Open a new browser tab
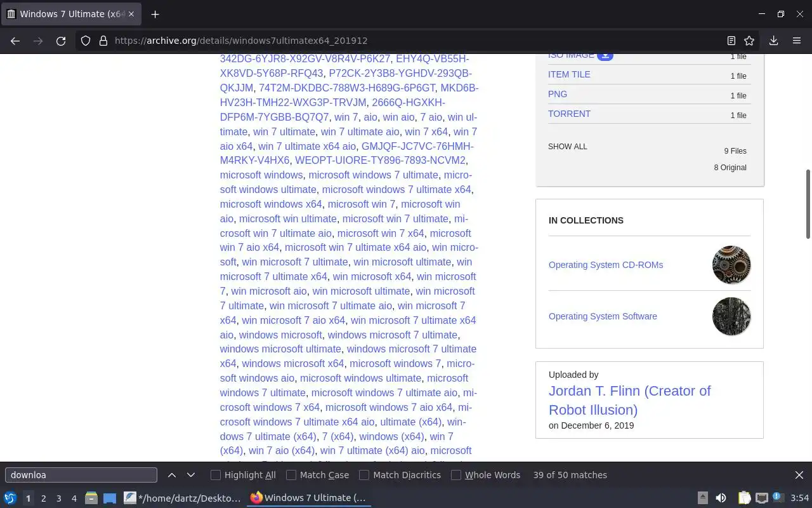The width and height of the screenshot is (812, 508). pos(155,14)
